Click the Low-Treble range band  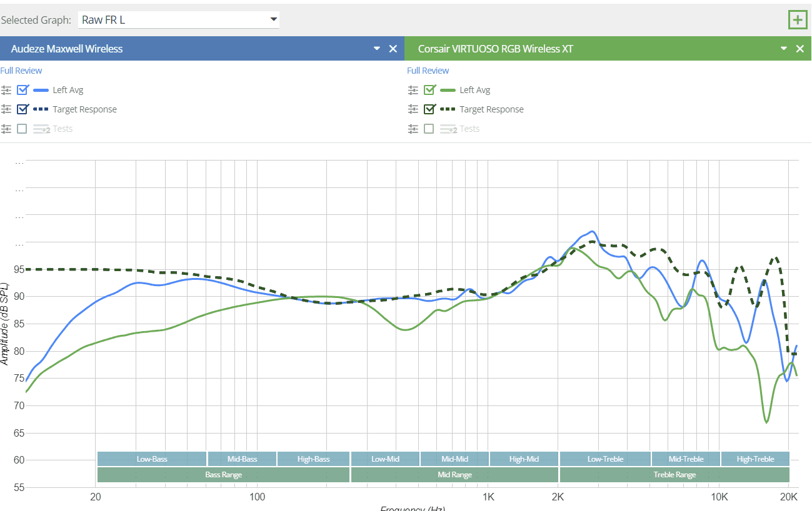pyautogui.click(x=605, y=459)
